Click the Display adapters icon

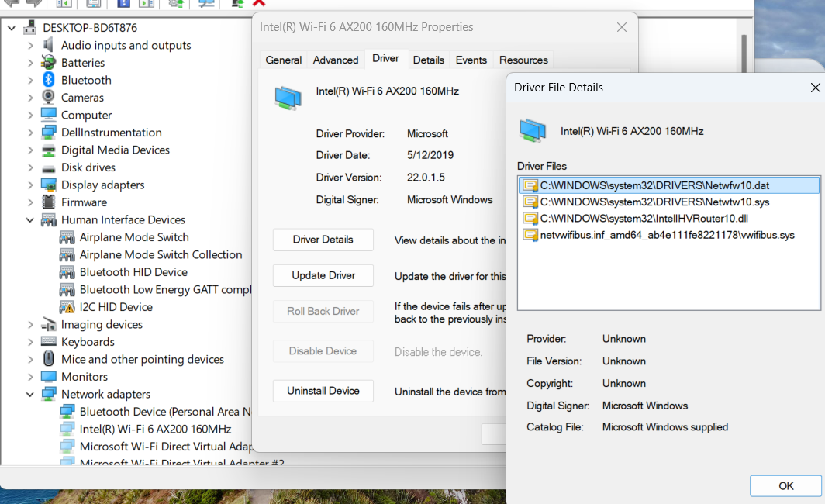tap(48, 185)
